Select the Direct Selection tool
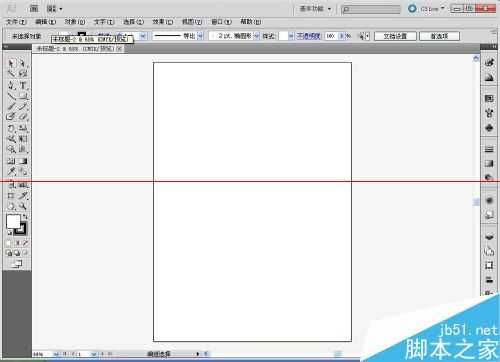The height and width of the screenshot is (362, 500). point(23,63)
